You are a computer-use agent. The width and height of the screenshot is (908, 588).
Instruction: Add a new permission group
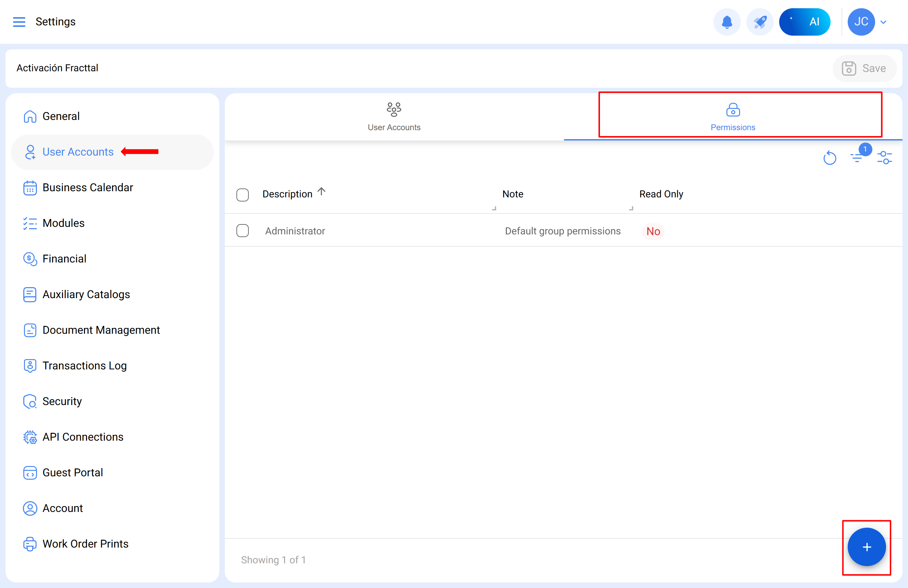[x=866, y=547]
